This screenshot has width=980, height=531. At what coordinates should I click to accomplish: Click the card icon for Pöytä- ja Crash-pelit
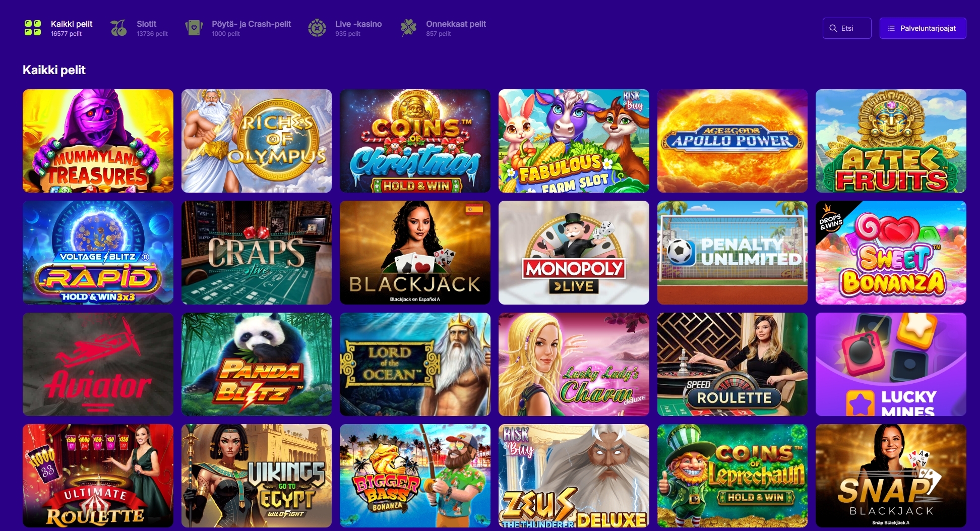(x=194, y=28)
